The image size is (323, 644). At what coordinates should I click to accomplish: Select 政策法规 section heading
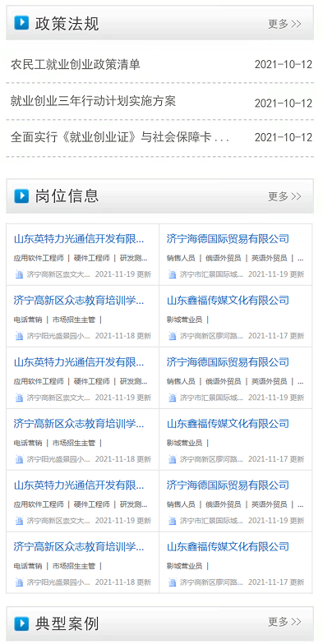67,24
